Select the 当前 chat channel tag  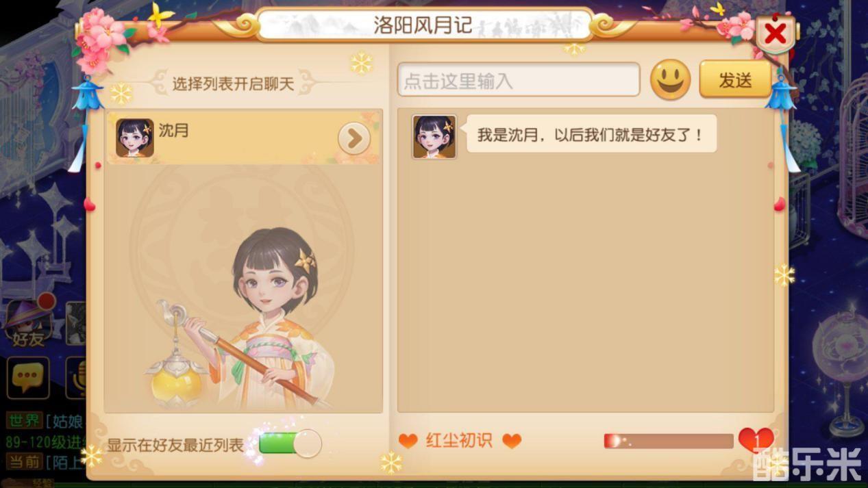tap(24, 461)
